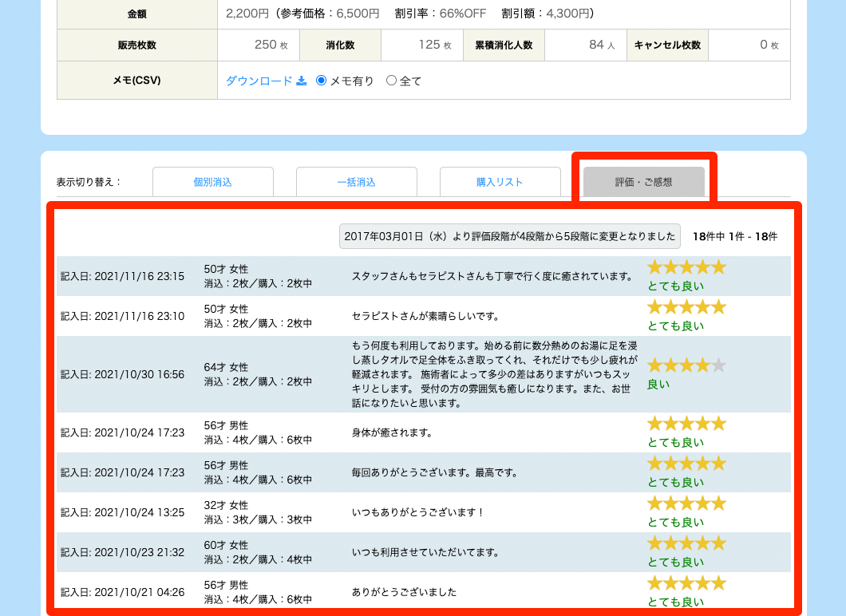Click the download icon beside ダウンロード
Image resolution: width=846 pixels, height=616 pixels.
click(302, 81)
